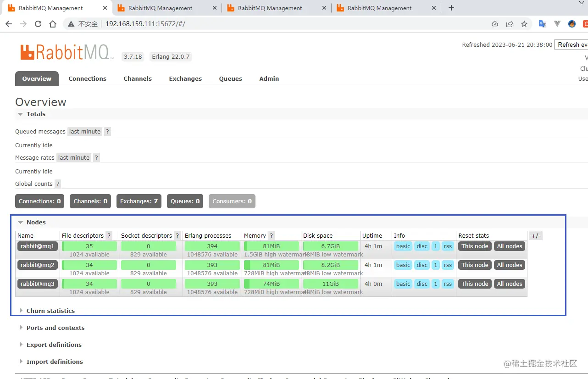Open help for Socket descriptors column

pos(178,236)
